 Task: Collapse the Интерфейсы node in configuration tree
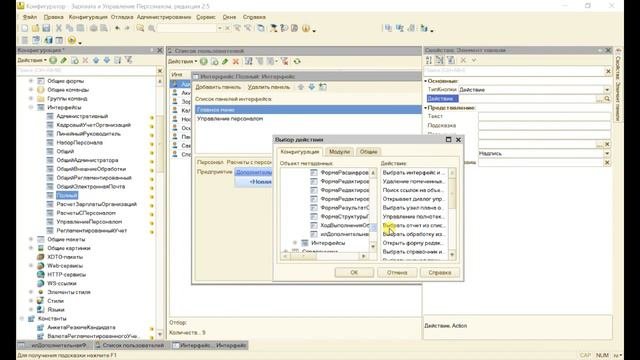click(x=31, y=107)
